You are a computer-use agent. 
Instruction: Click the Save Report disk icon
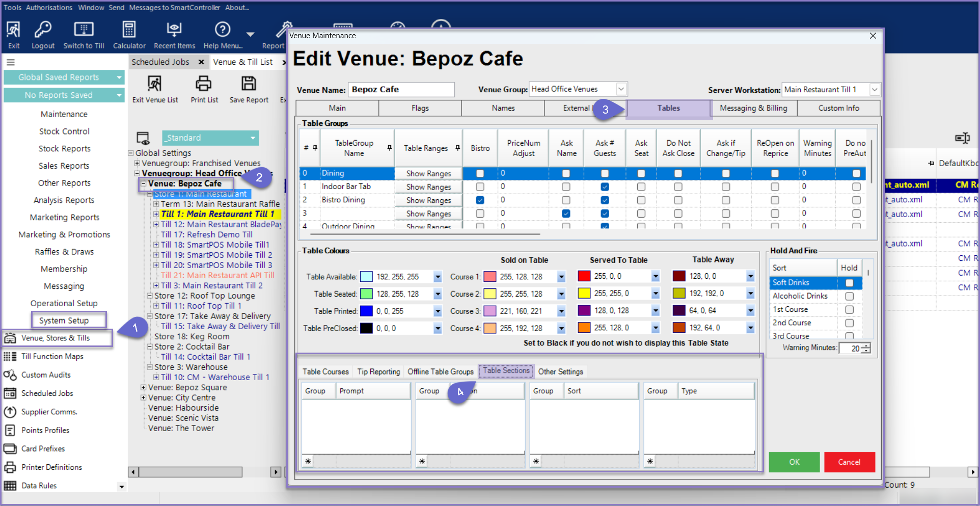pos(249,84)
